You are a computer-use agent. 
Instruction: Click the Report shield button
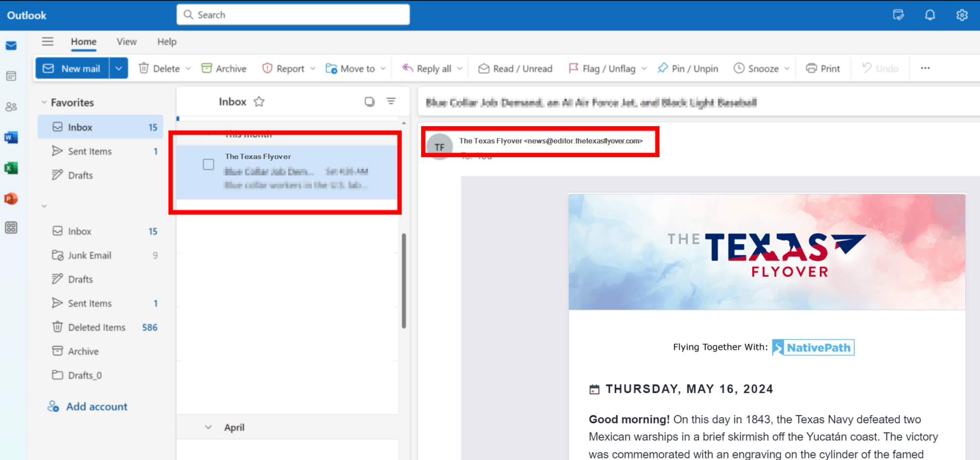point(283,68)
